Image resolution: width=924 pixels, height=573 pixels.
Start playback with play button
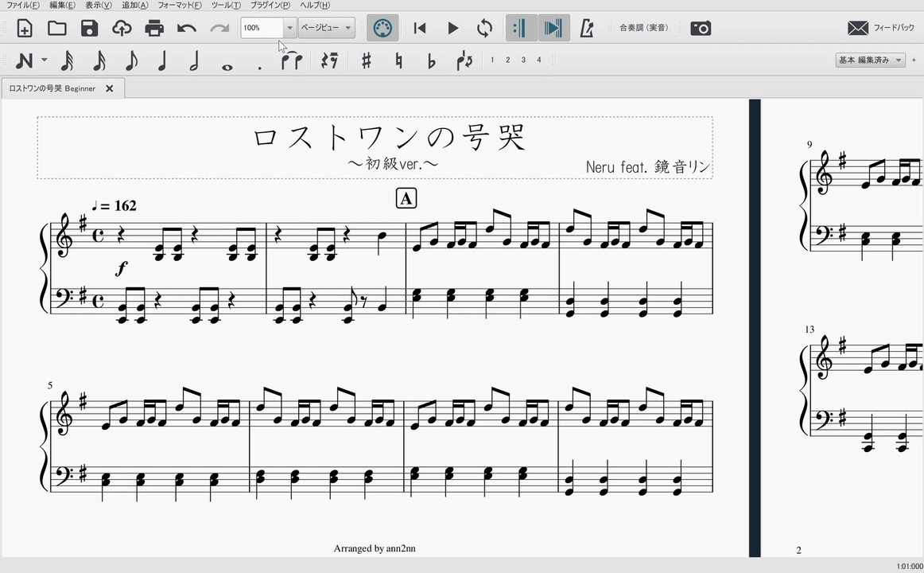click(452, 29)
